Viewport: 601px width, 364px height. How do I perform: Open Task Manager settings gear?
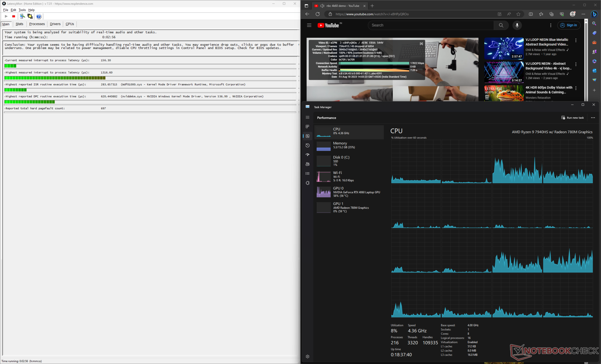click(307, 356)
